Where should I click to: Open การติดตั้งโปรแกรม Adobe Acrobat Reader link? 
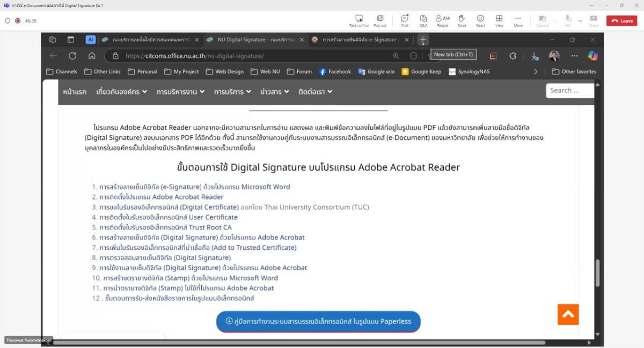click(162, 197)
